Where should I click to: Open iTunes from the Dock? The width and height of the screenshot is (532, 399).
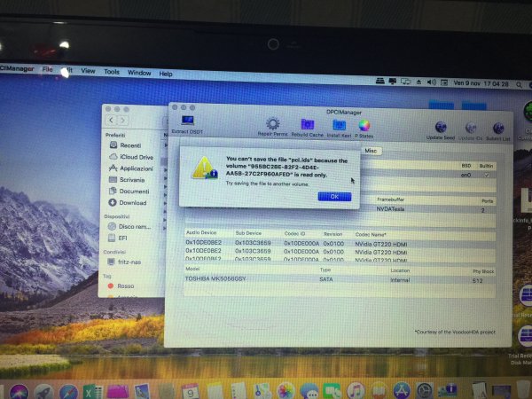pos(356,390)
